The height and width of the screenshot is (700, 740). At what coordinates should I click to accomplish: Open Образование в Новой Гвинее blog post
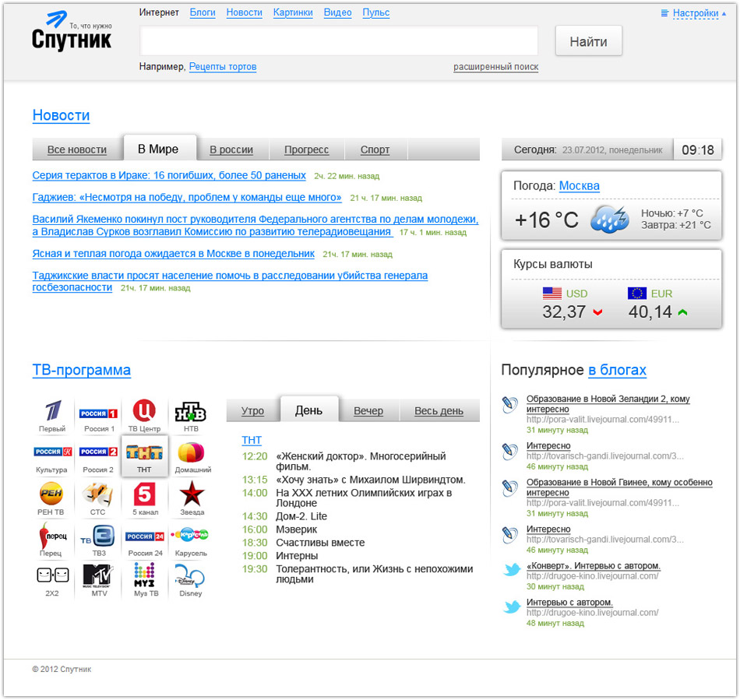(619, 487)
